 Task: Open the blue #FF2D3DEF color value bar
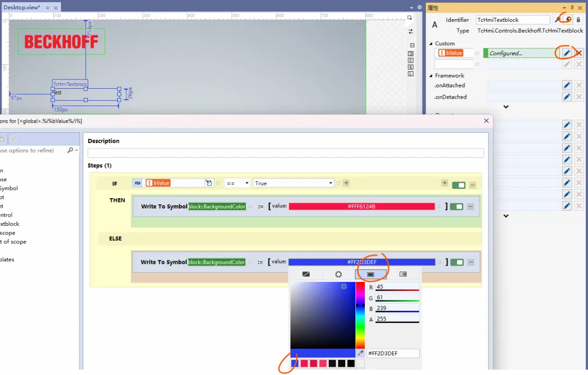(x=362, y=262)
